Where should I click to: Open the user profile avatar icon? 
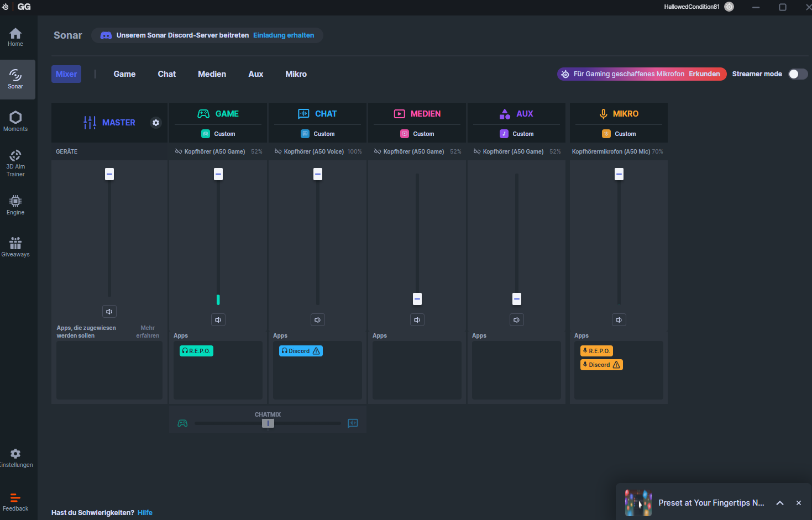(729, 7)
